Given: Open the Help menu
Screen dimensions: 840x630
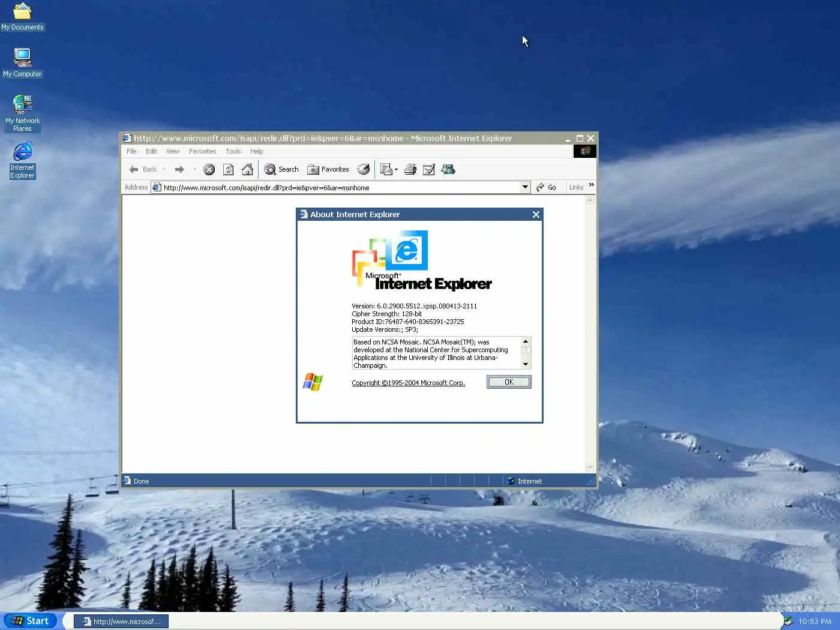Looking at the screenshot, I should click(257, 151).
